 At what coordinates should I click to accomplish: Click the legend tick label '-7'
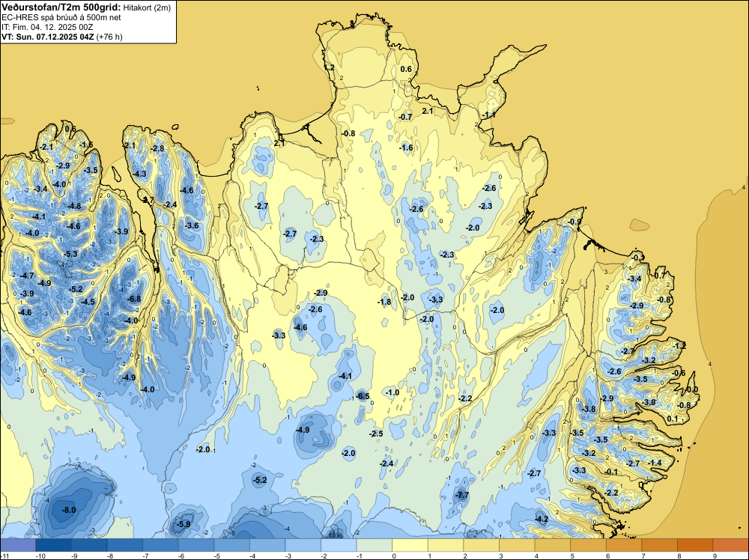(146, 556)
